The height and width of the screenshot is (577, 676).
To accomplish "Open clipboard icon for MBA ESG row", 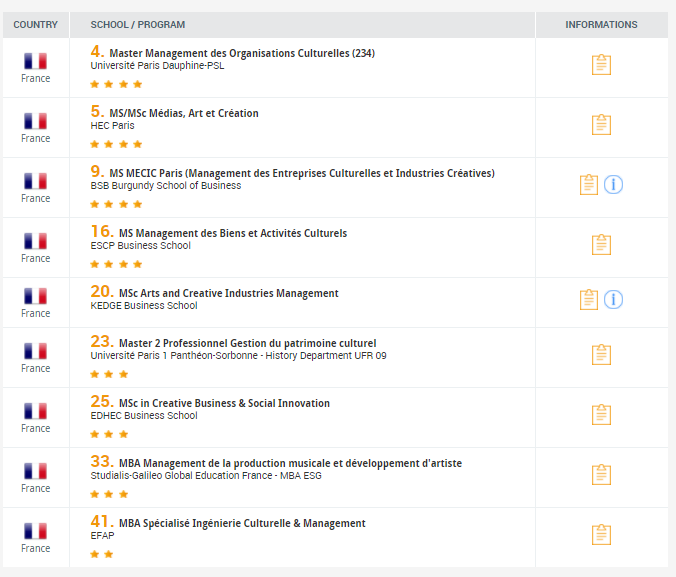I will [x=601, y=474].
